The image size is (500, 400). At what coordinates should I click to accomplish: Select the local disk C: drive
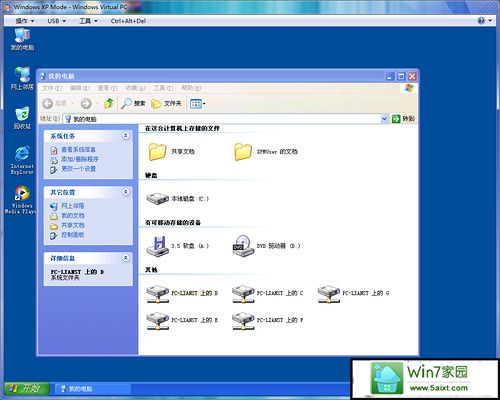[x=177, y=199]
